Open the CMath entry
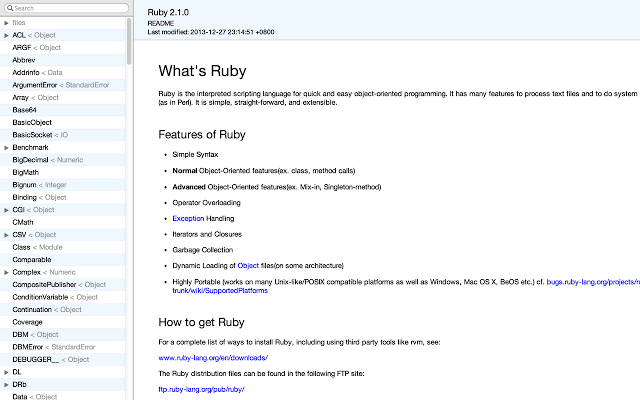 (62, 222)
